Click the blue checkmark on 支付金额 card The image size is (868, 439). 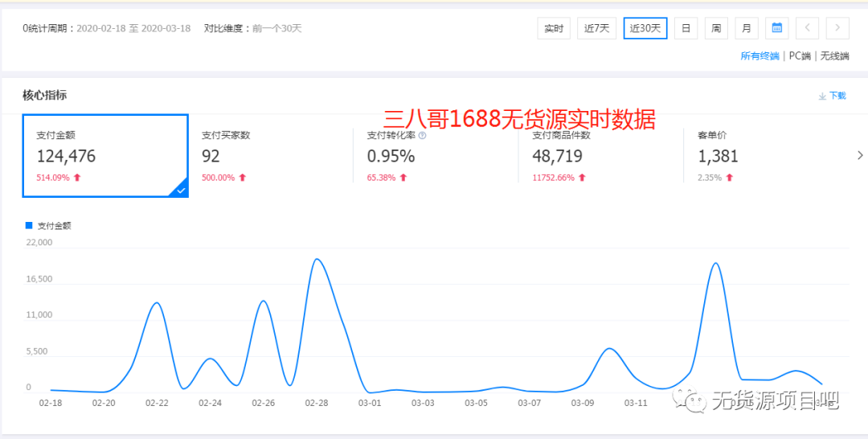[181, 190]
